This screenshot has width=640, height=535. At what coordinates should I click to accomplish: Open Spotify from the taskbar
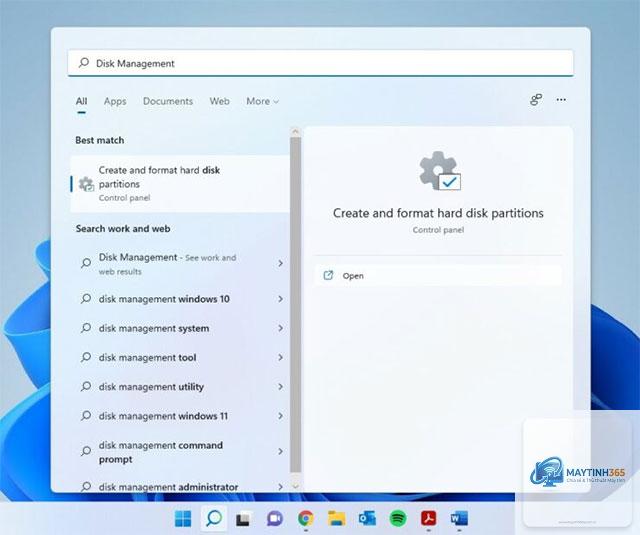(398, 519)
